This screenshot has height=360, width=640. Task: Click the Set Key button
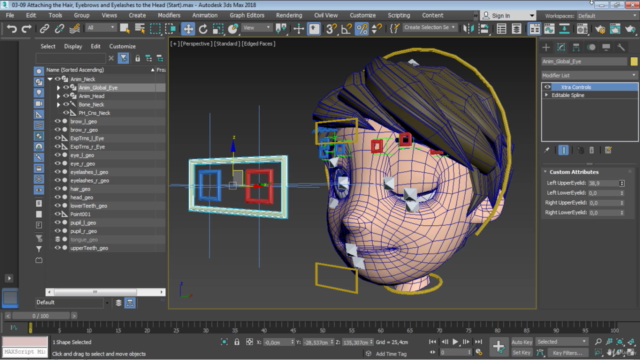[522, 353]
